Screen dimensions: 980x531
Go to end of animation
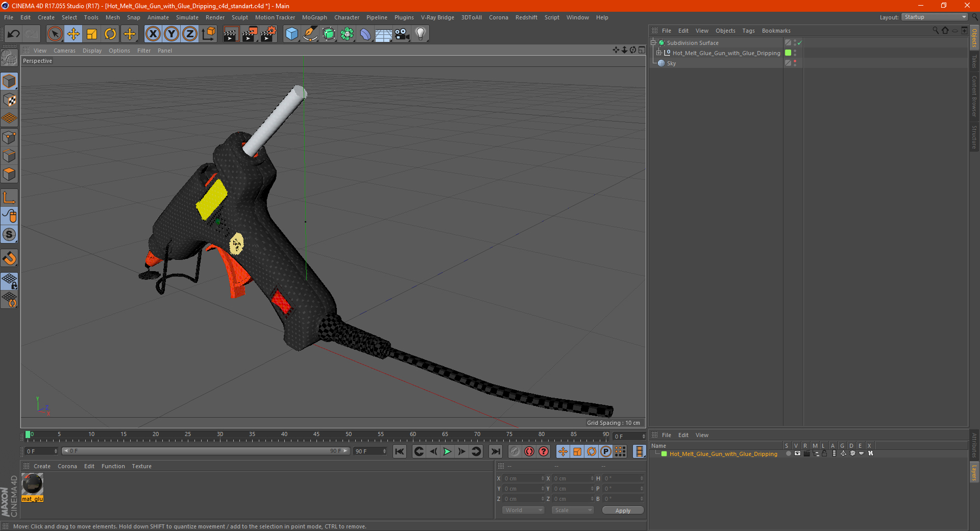tap(495, 451)
